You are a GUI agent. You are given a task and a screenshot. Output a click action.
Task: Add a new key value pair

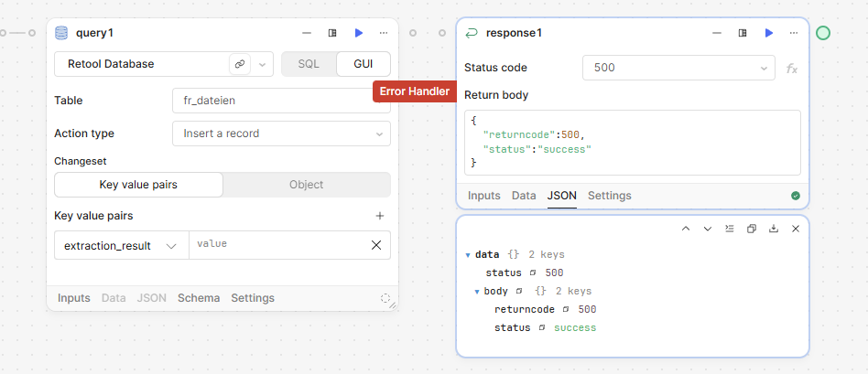coord(380,216)
